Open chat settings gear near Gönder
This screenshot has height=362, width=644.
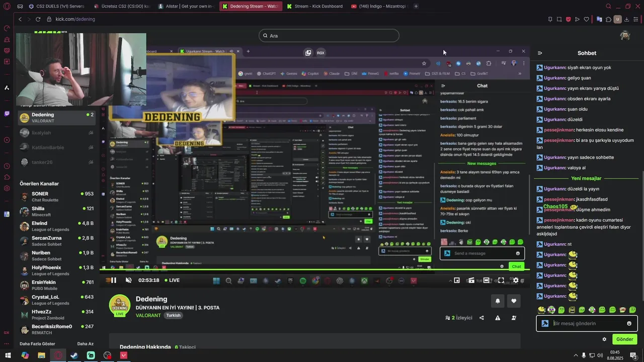click(604, 339)
